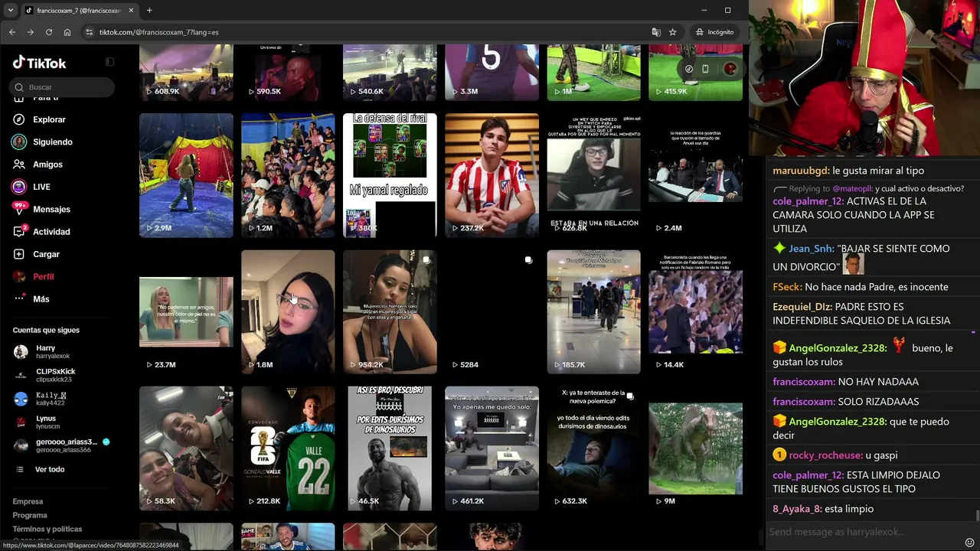The height and width of the screenshot is (551, 980).
Task: Click the Amigos people icon
Action: [19, 165]
